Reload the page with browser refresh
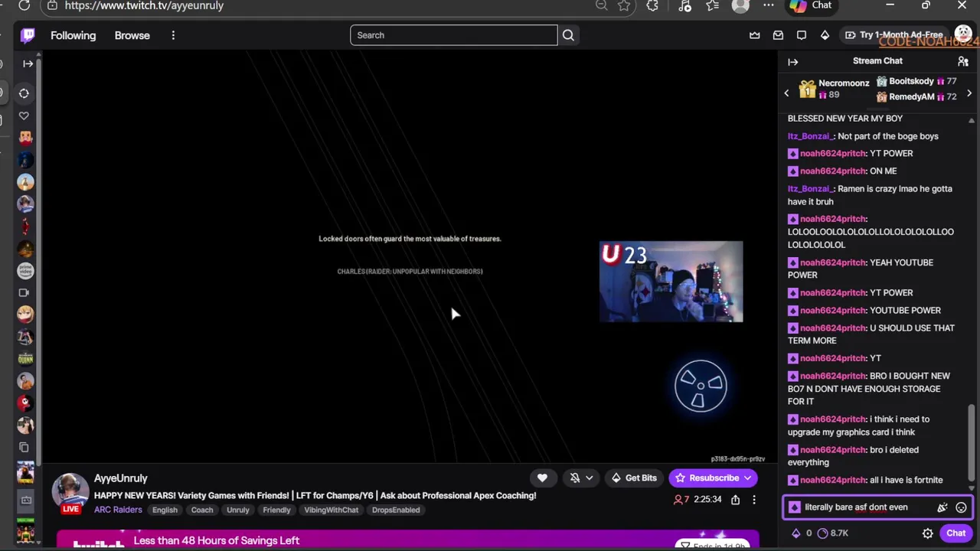The height and width of the screenshot is (551, 980). pyautogui.click(x=24, y=5)
